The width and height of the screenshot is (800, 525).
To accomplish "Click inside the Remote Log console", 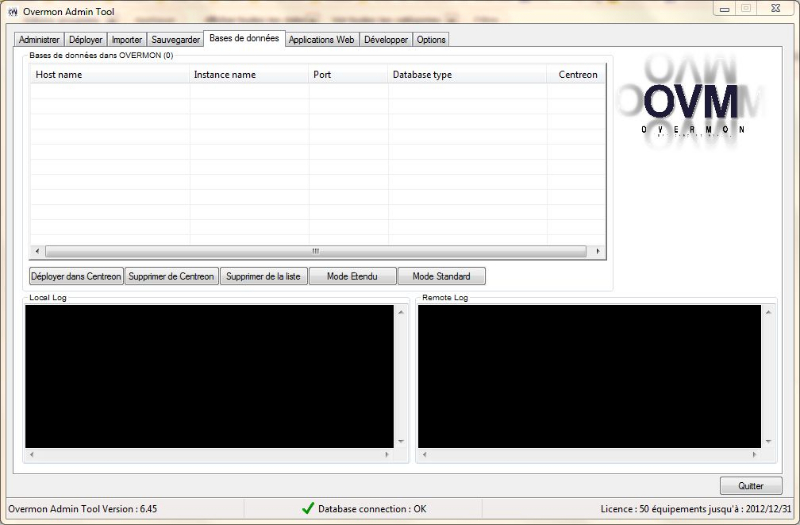I will [x=589, y=377].
